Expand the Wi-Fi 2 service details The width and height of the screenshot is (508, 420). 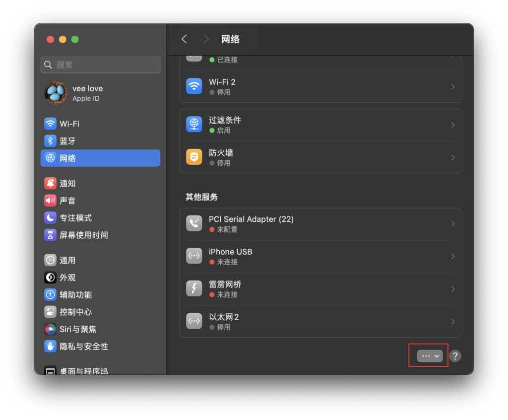pyautogui.click(x=452, y=86)
